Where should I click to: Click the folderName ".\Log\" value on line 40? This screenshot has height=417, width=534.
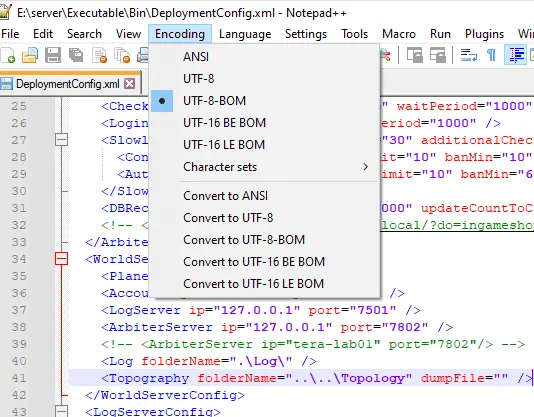(261, 361)
